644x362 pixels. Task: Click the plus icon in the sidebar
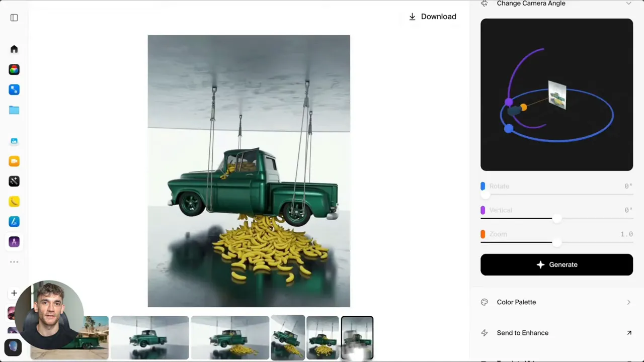14,293
